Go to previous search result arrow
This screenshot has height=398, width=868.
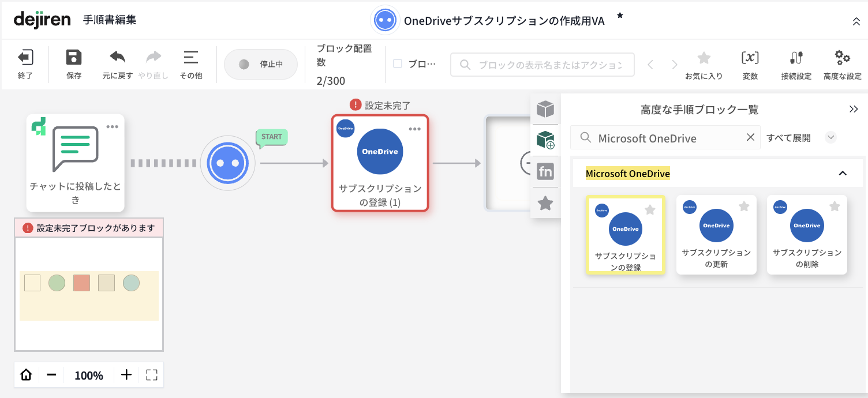point(650,65)
